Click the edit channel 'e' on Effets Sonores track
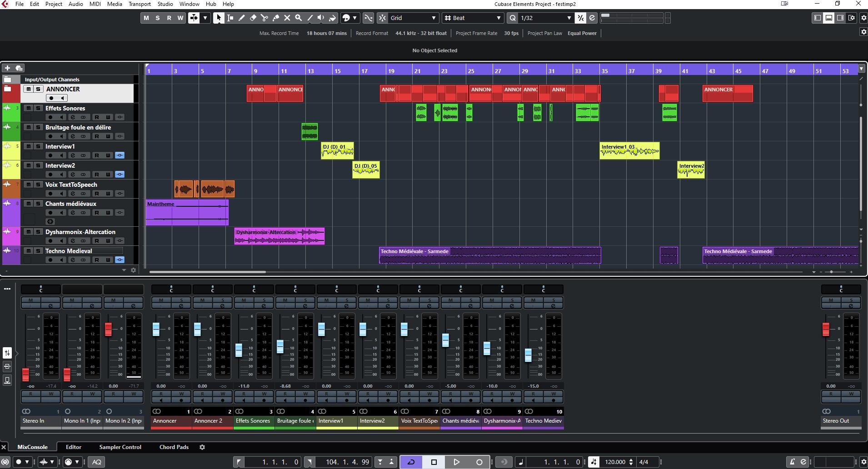 point(73,117)
